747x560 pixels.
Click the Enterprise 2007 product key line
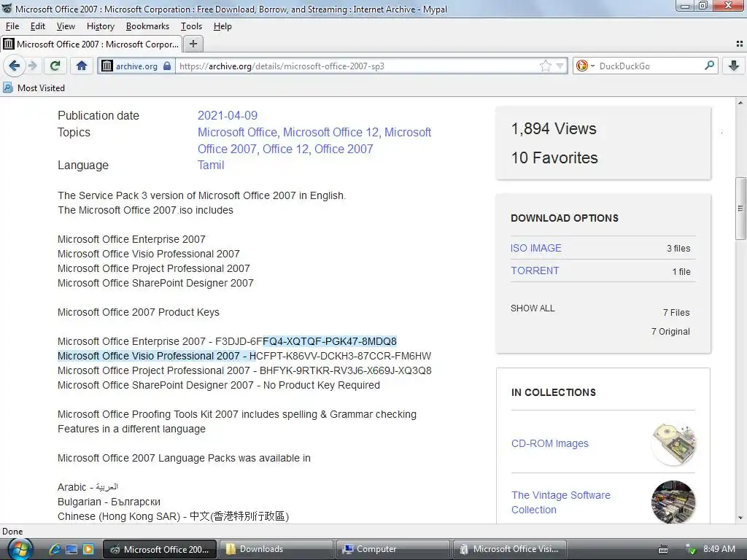click(227, 341)
